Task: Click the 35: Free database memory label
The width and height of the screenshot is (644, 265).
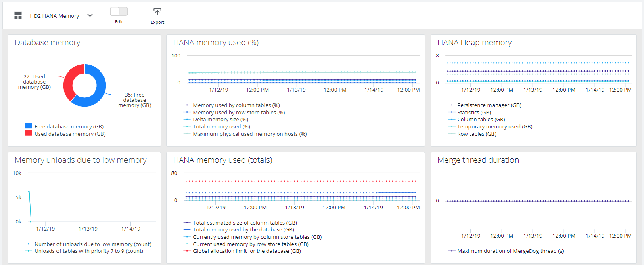Action: 135,100
